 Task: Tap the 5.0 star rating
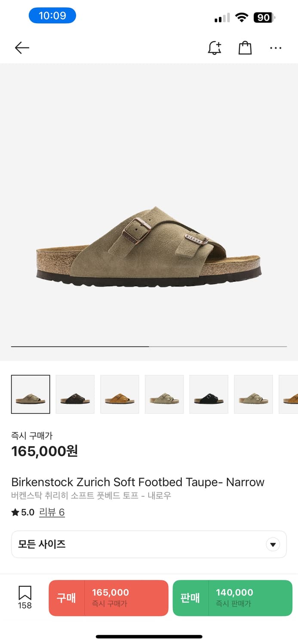click(x=23, y=512)
